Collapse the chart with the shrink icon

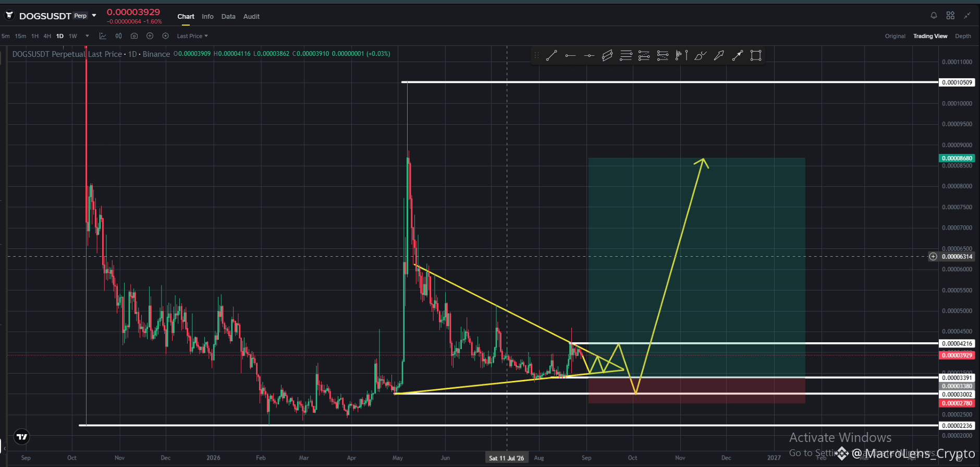[967, 16]
